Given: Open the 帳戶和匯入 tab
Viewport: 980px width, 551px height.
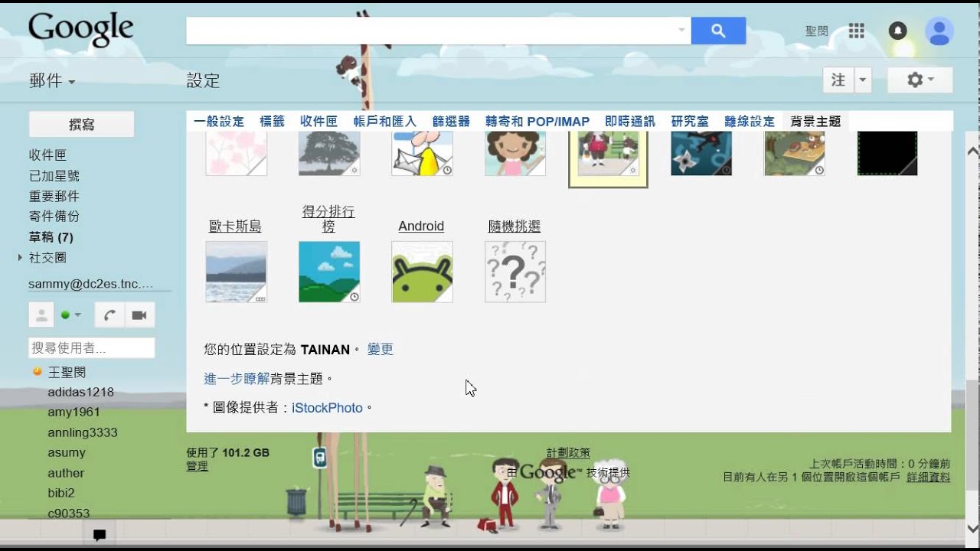Looking at the screenshot, I should (385, 121).
